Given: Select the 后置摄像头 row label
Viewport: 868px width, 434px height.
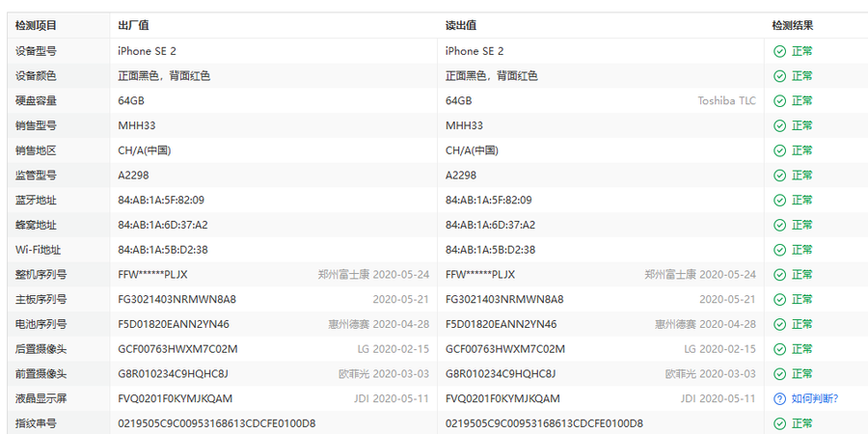Looking at the screenshot, I should [41, 349].
